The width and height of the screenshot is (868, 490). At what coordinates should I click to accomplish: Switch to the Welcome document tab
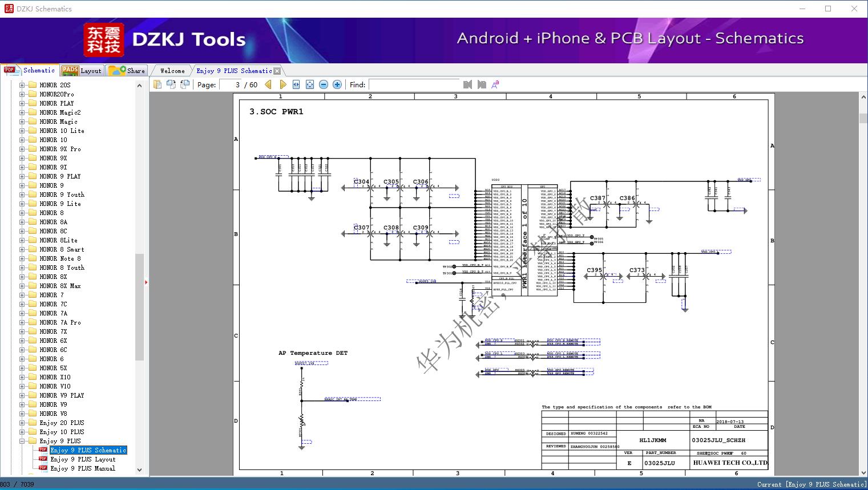172,71
